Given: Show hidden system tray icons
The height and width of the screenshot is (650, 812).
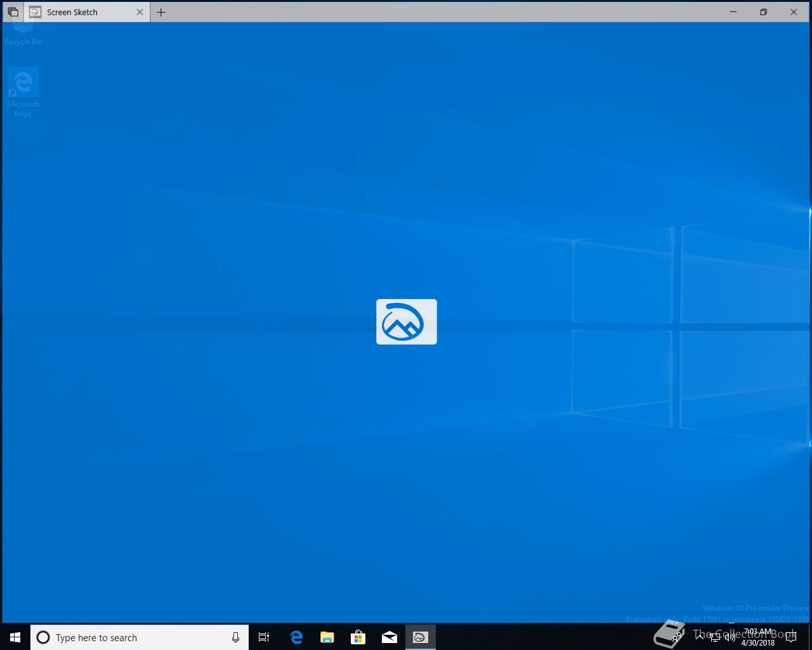Looking at the screenshot, I should coord(700,637).
